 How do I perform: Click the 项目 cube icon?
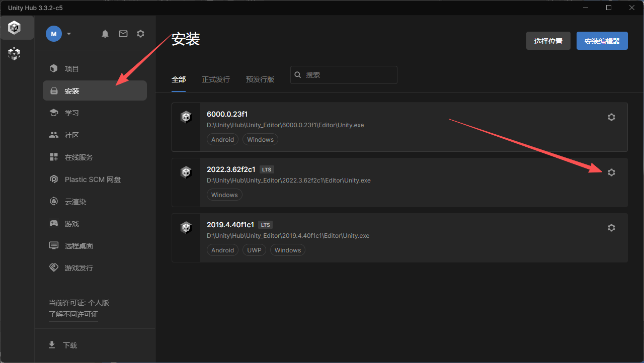coord(54,68)
